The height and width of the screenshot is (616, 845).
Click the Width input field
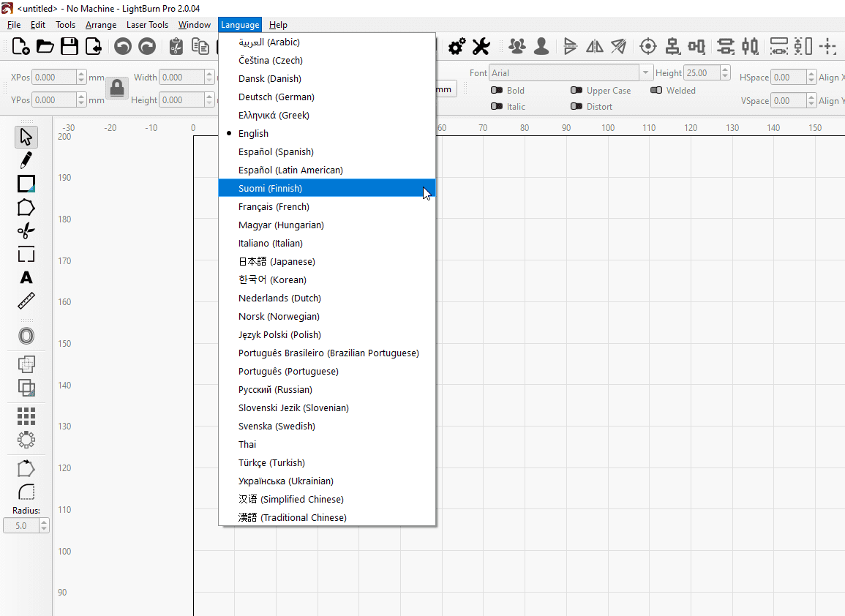point(181,77)
